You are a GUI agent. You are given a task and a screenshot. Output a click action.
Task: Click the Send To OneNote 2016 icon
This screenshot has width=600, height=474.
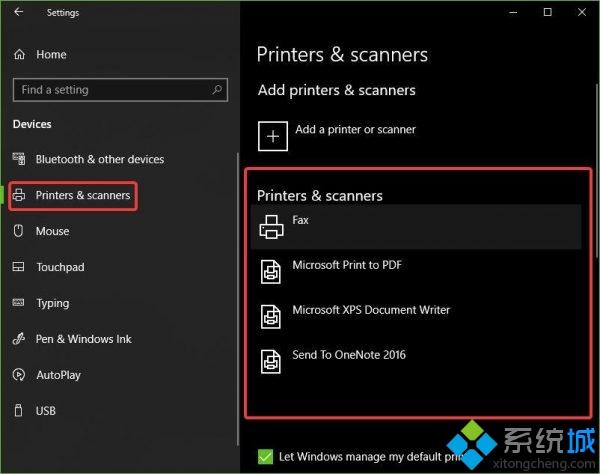click(271, 362)
